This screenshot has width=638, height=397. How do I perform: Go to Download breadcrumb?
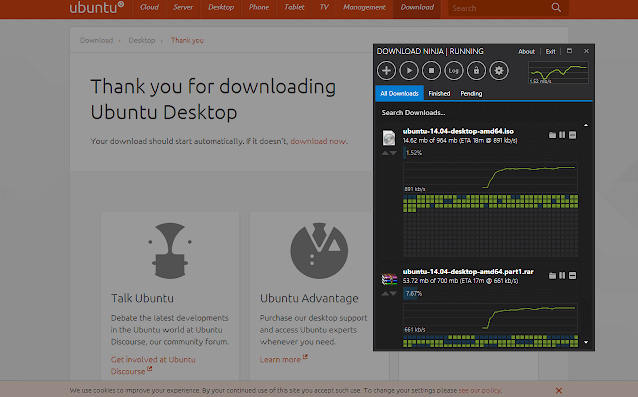96,40
